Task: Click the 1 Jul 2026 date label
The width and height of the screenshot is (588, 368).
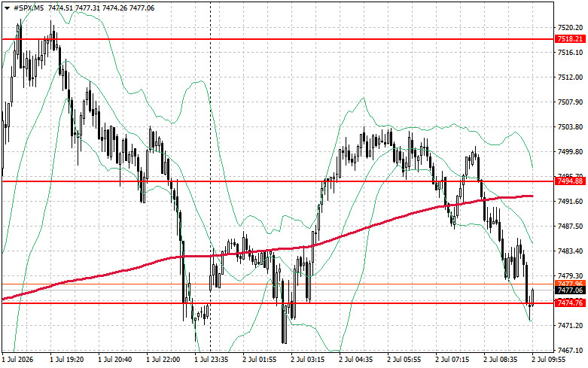Action: [x=17, y=360]
